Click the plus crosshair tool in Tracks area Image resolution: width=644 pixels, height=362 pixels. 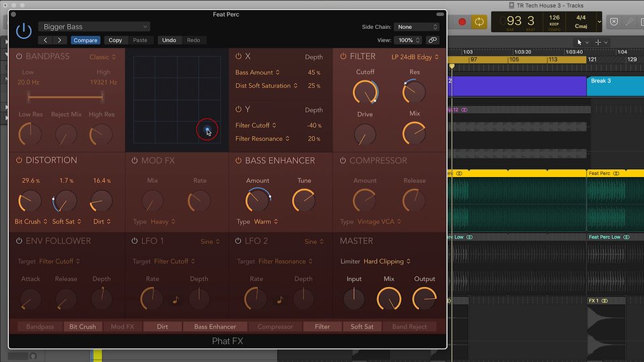[601, 42]
